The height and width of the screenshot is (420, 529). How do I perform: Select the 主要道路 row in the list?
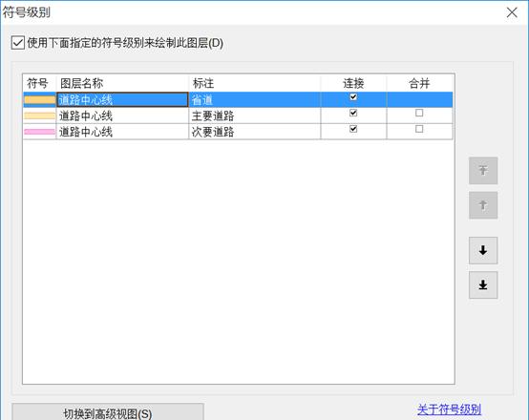(238, 115)
